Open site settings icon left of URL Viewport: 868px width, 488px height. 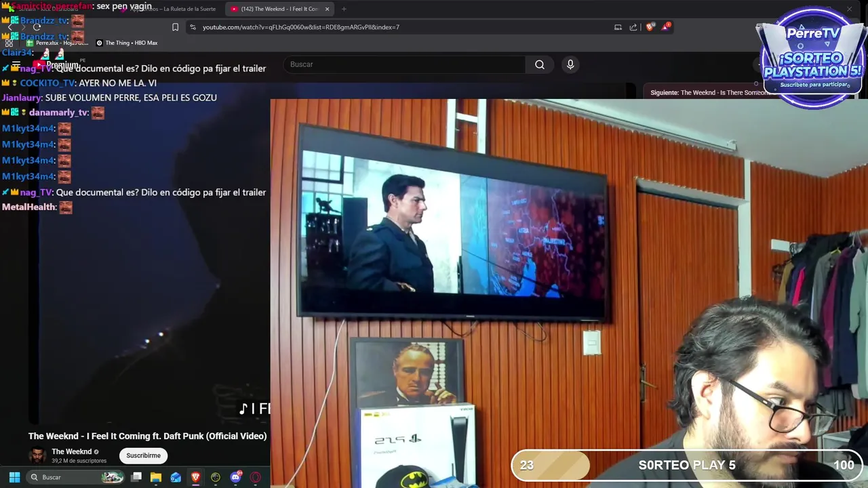[x=193, y=27]
